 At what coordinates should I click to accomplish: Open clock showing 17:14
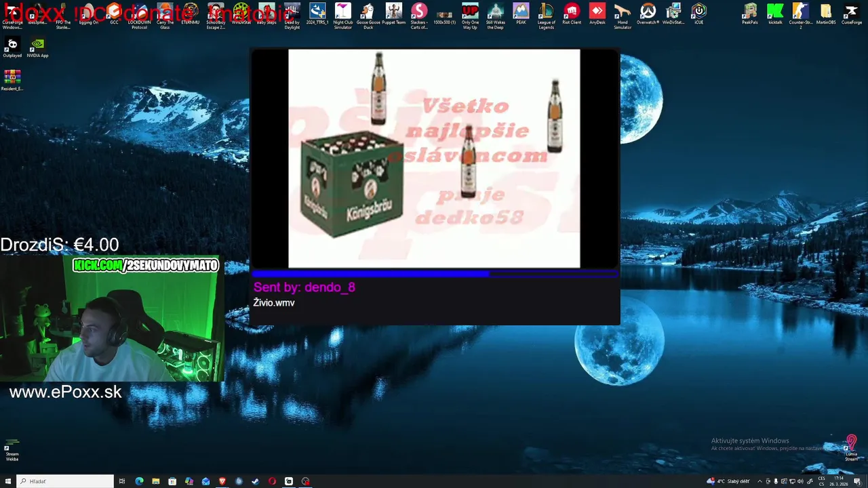[840, 481]
